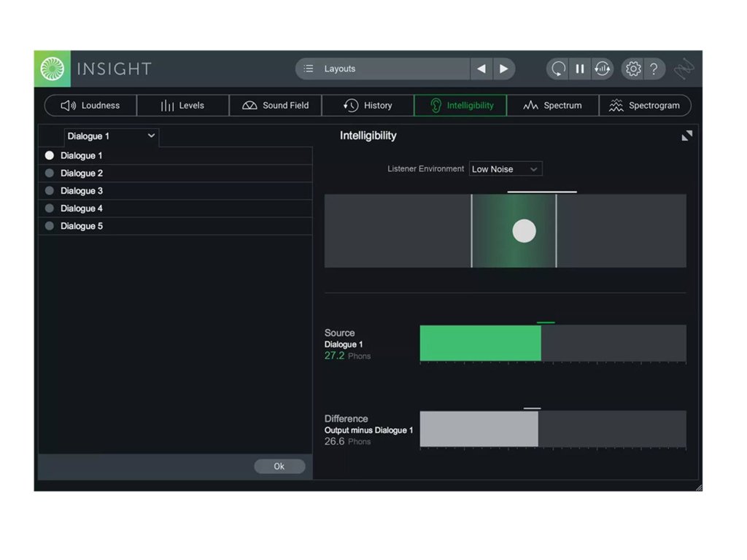The width and height of the screenshot is (747, 560).
Task: Click the INSIGHT title text
Action: click(x=115, y=69)
